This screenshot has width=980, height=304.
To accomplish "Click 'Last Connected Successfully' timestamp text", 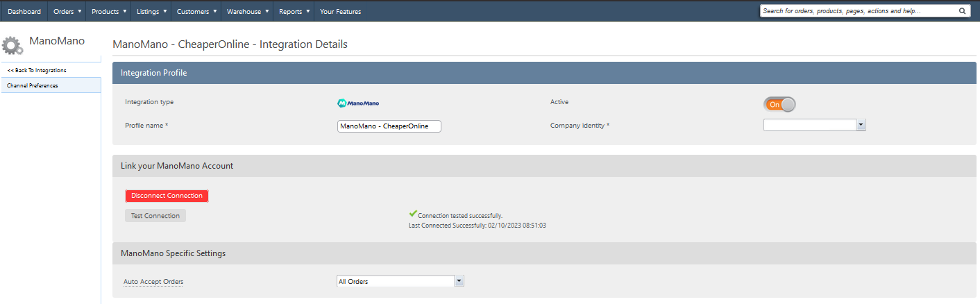I will 478,226.
